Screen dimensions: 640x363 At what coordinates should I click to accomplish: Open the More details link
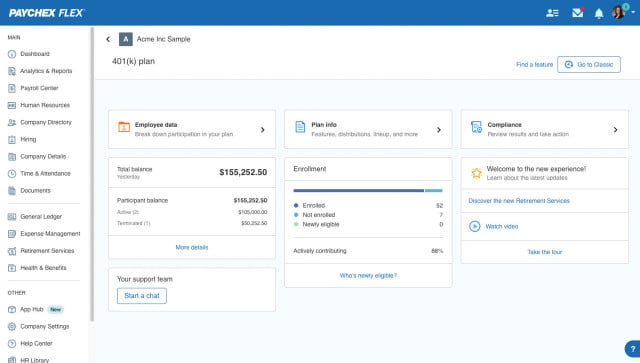point(192,247)
